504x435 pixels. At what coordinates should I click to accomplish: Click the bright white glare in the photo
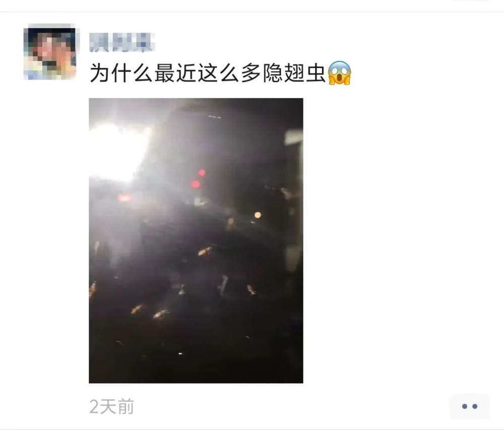tap(119, 151)
